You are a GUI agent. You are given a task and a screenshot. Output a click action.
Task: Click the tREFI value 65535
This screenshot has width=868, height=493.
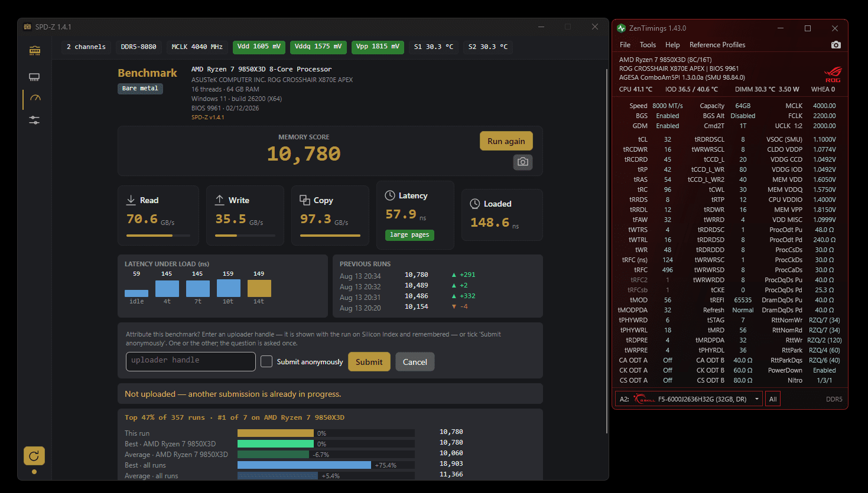pos(743,300)
